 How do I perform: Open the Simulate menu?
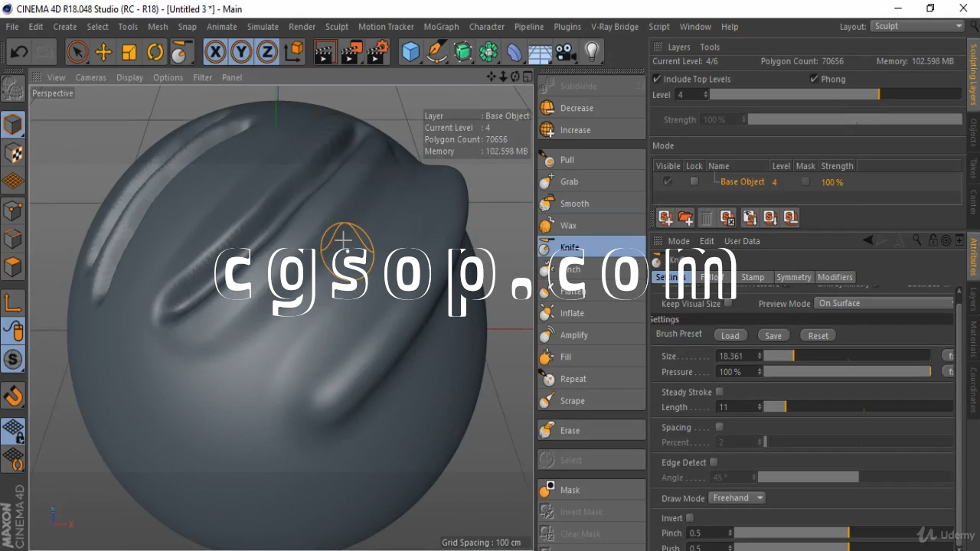(x=263, y=27)
